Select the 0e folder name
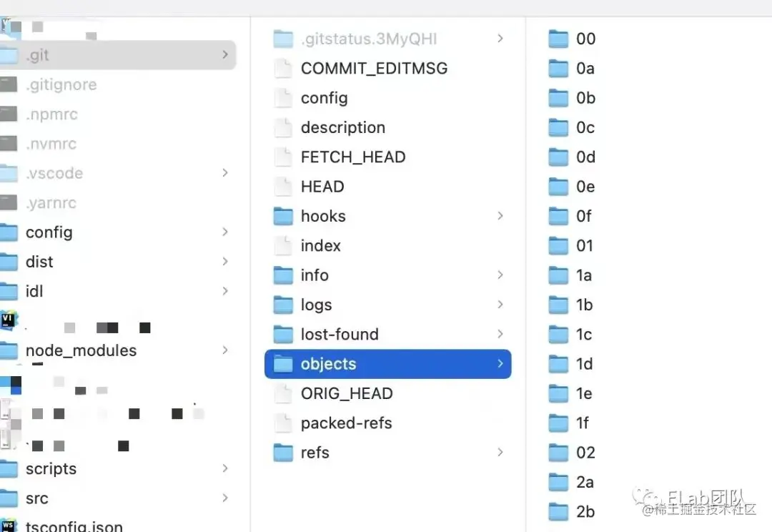Viewport: 772px width, 532px height. (585, 187)
